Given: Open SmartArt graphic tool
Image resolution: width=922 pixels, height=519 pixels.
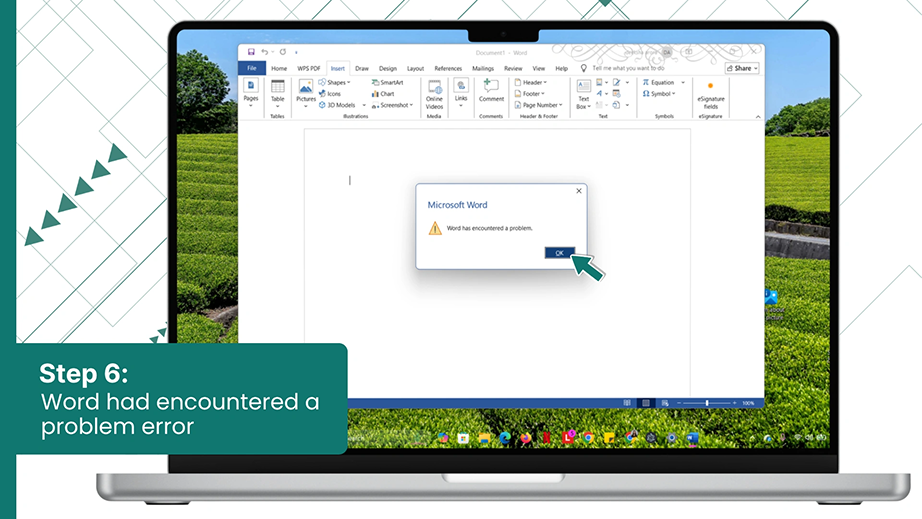Looking at the screenshot, I should pyautogui.click(x=387, y=83).
